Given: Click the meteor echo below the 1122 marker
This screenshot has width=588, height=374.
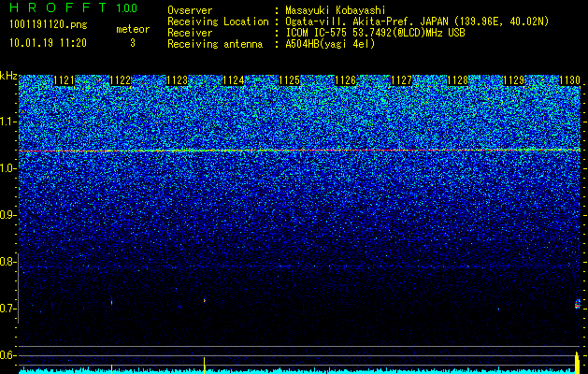Looking at the screenshot, I should 112,302.
